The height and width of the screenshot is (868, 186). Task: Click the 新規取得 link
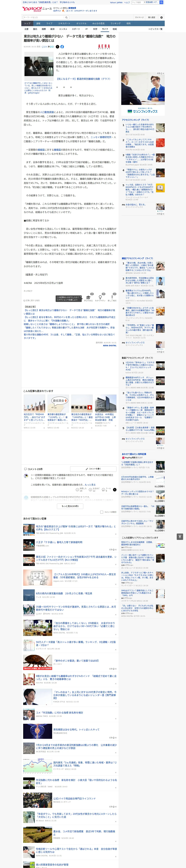[72, 8]
